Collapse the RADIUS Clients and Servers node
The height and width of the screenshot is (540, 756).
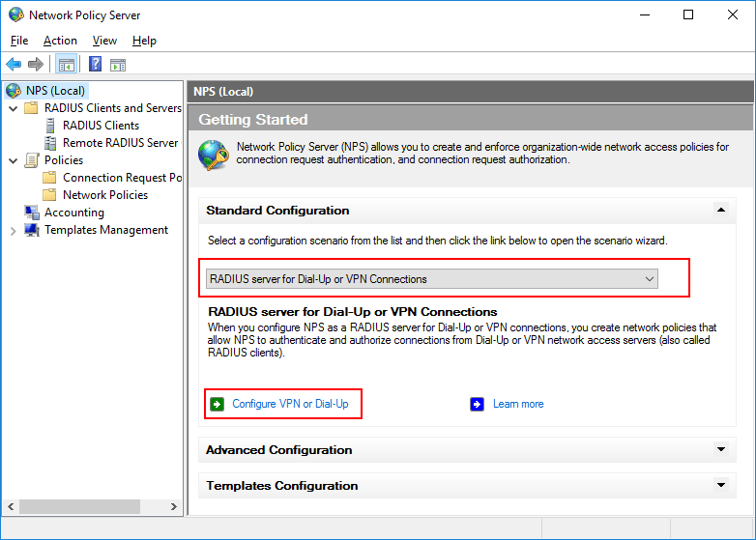click(x=14, y=108)
